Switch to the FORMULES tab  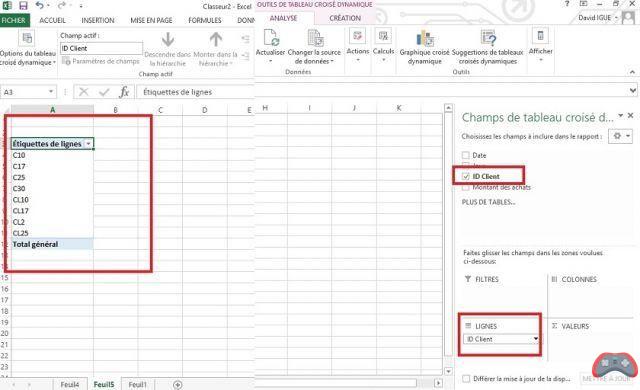(204, 20)
